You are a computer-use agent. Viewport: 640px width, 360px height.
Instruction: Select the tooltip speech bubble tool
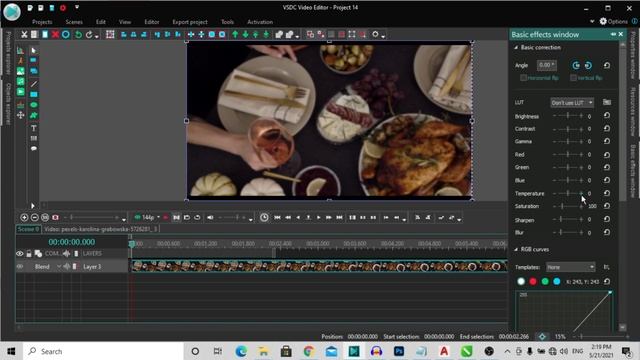click(x=33, y=149)
